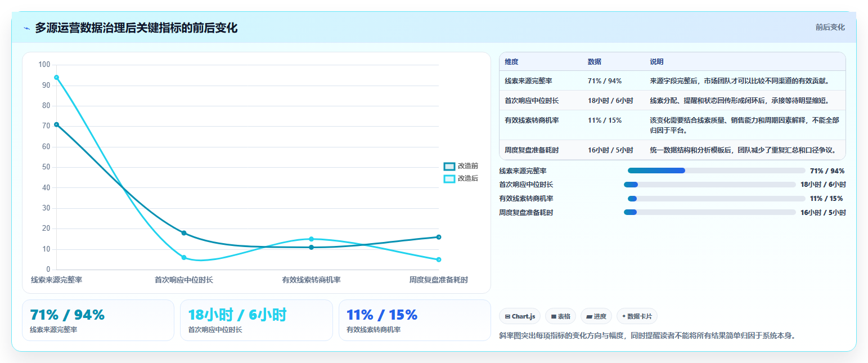
Task: Select the 进度 tag chip
Action: (x=596, y=316)
